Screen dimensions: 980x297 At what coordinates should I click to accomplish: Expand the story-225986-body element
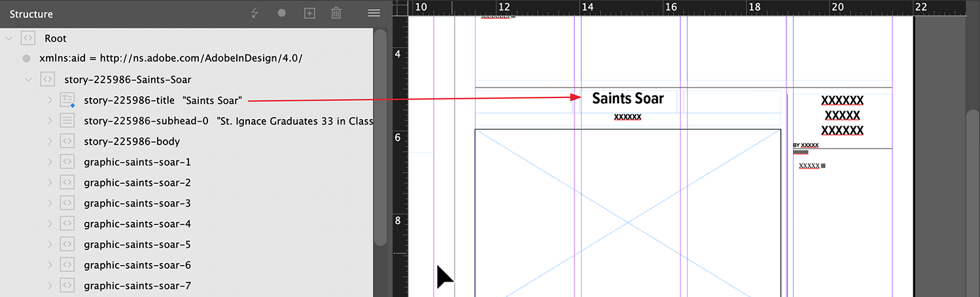point(50,141)
